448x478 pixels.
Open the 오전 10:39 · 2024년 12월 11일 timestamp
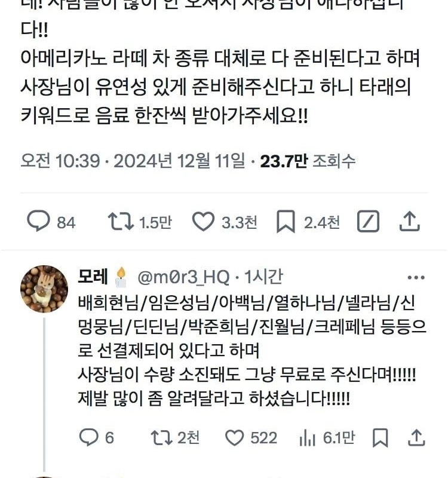click(133, 160)
